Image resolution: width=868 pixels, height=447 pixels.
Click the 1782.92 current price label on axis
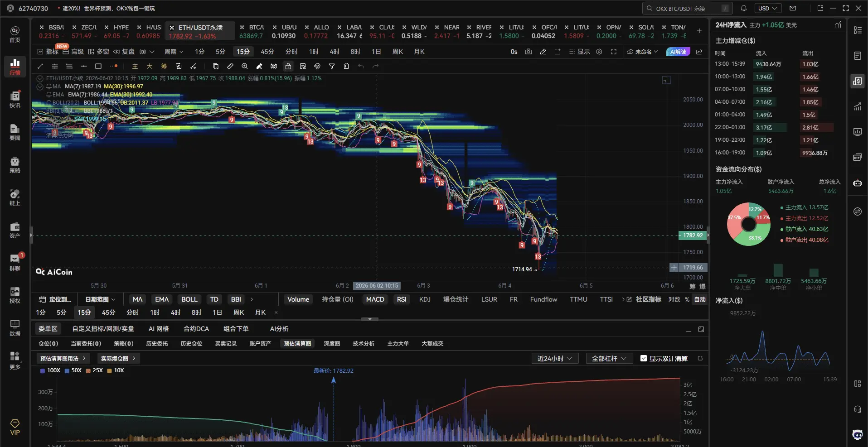[692, 236]
